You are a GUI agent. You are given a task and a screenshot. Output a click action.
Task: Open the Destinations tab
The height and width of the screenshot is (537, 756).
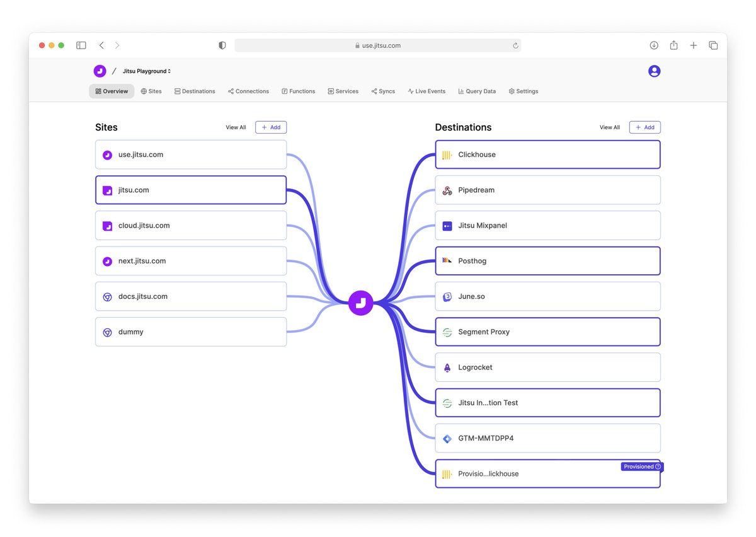point(195,91)
